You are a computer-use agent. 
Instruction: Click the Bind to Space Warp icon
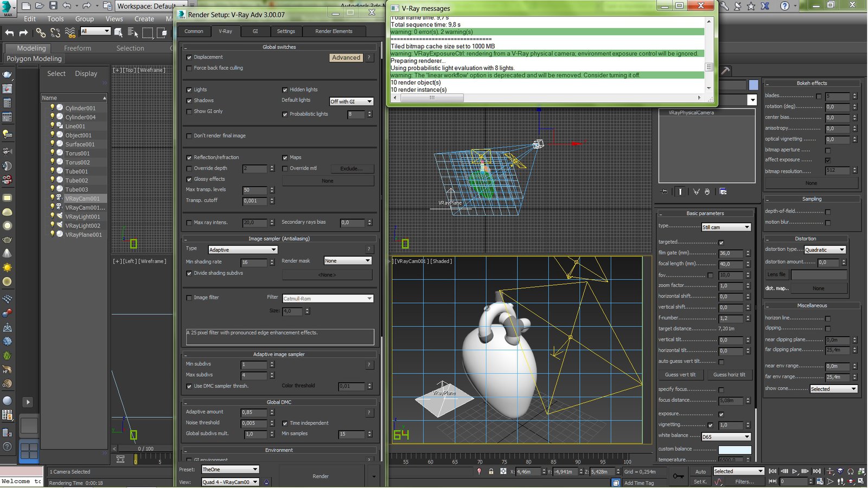70,33
